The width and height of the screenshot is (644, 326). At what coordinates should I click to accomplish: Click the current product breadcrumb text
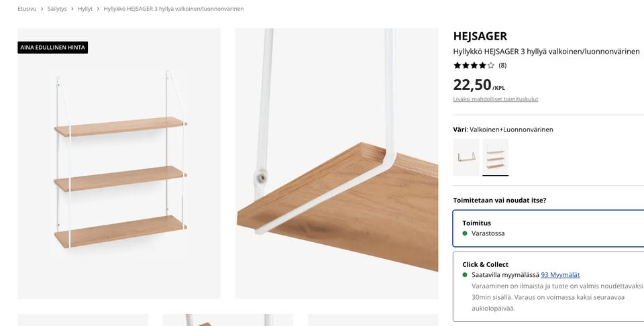coord(173,9)
